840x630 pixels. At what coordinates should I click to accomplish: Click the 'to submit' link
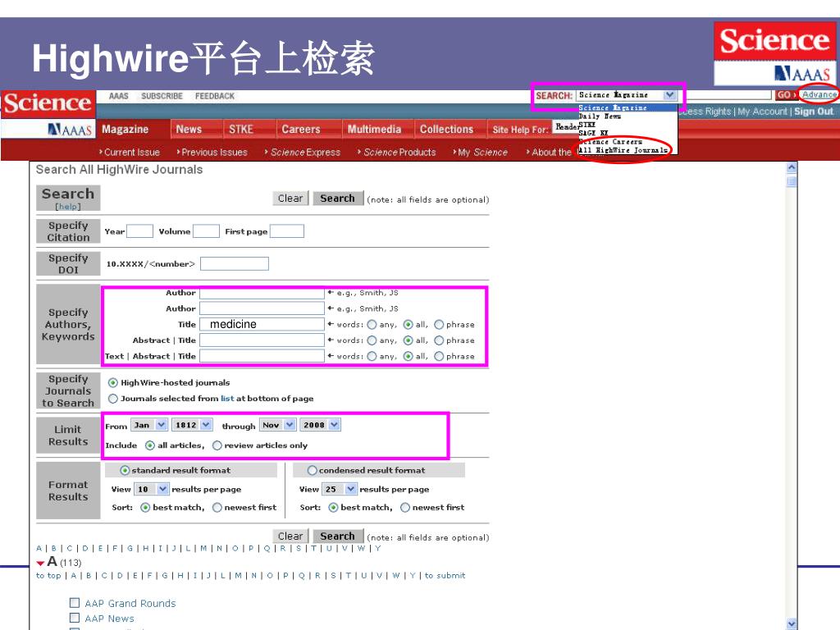[x=445, y=575]
